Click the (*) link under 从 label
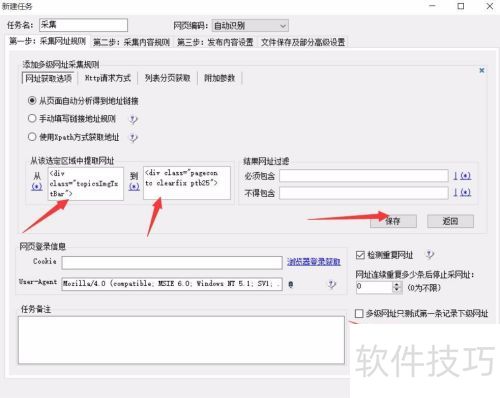 pyautogui.click(x=37, y=186)
